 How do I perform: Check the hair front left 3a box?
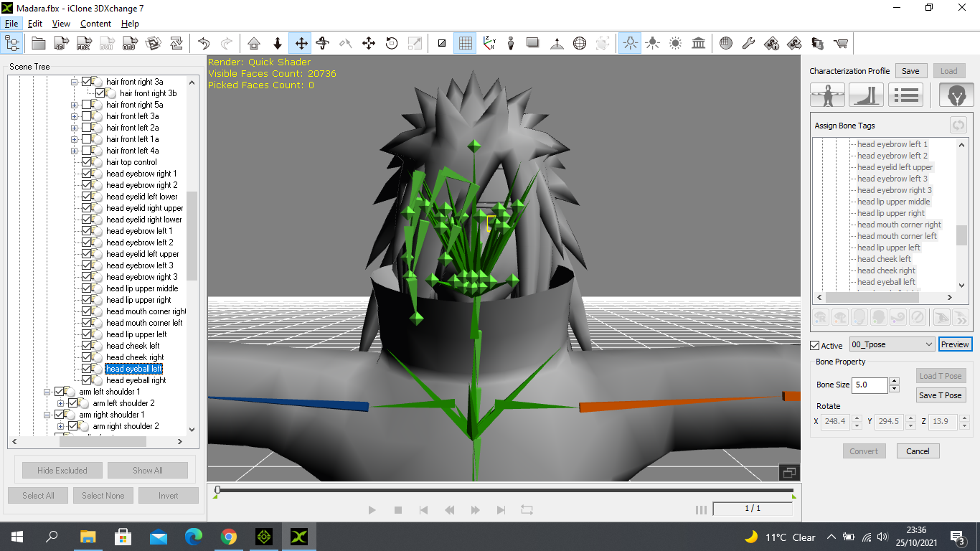[87, 116]
